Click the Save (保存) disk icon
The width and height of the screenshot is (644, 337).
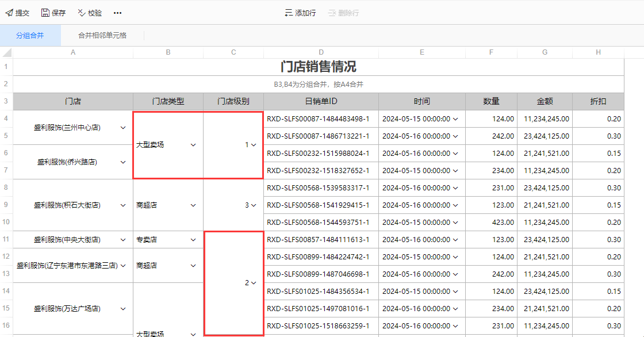tap(45, 13)
